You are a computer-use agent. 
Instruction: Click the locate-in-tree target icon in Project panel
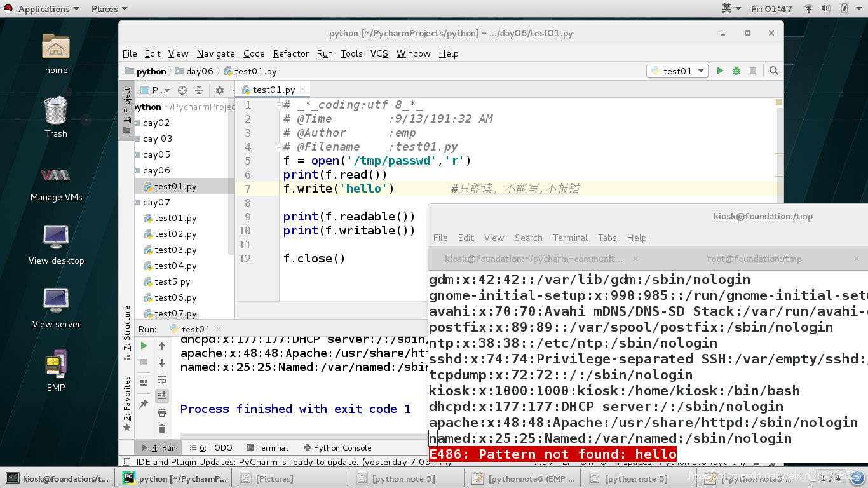coord(182,90)
